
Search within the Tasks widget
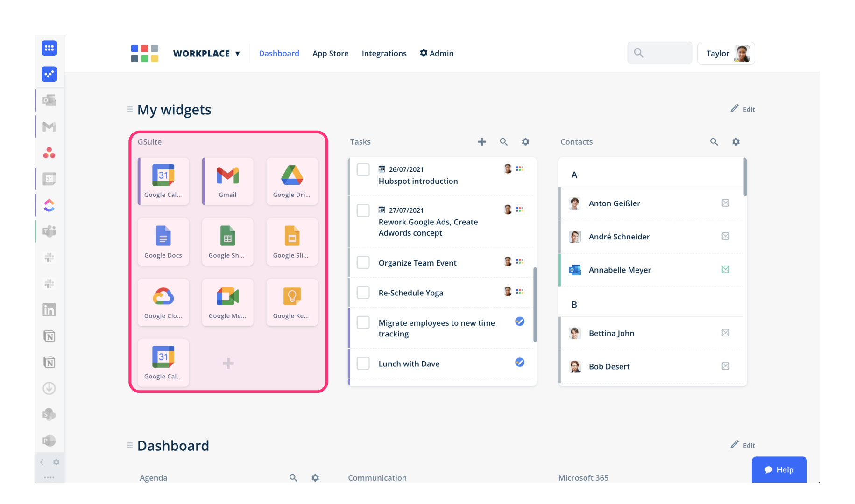click(503, 141)
